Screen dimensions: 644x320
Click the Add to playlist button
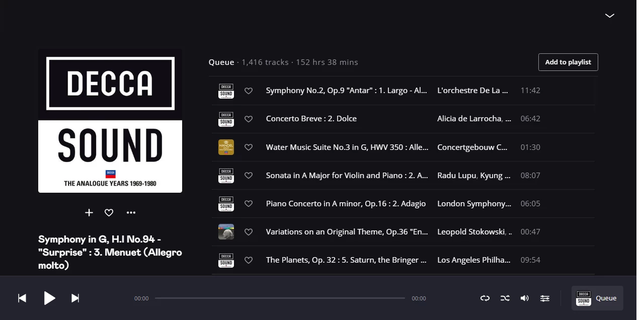tap(568, 62)
